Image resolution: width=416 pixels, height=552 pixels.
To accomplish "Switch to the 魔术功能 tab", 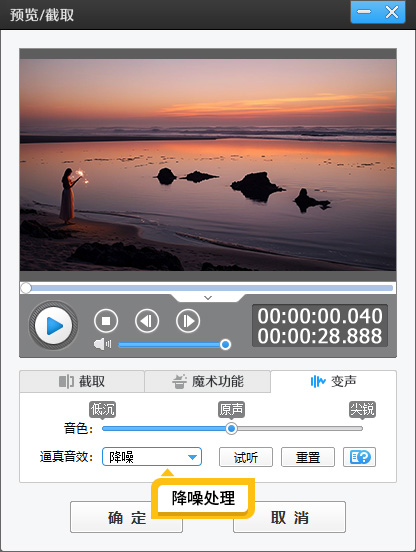I will coord(208,381).
